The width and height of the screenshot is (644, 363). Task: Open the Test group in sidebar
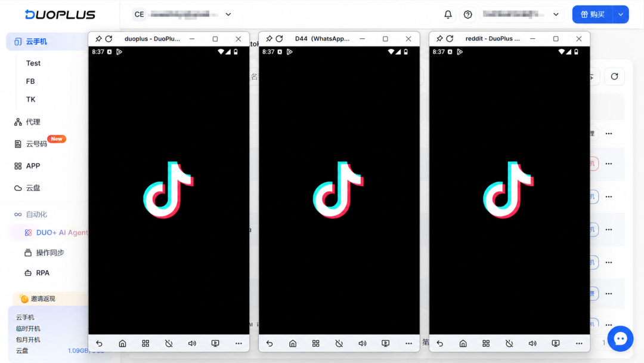pos(33,63)
